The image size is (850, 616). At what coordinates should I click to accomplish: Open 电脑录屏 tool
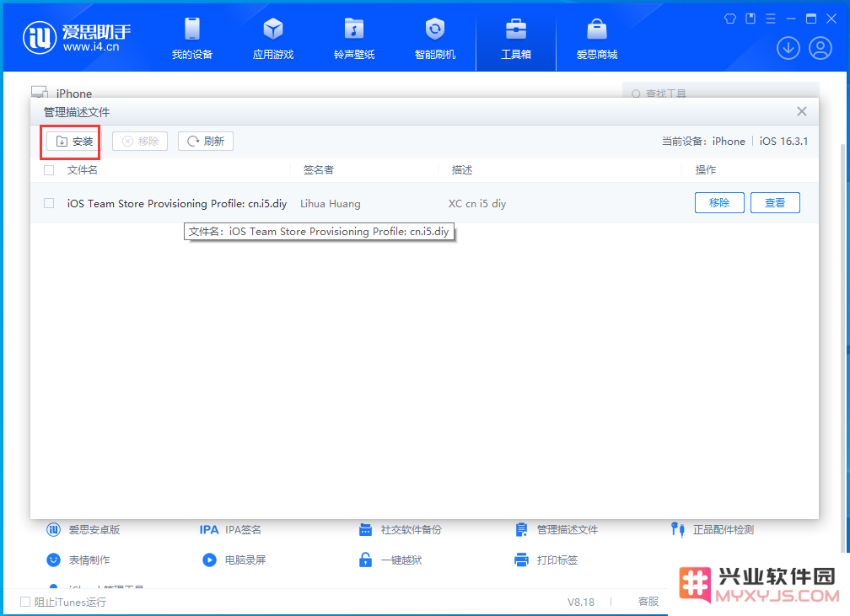(234, 560)
